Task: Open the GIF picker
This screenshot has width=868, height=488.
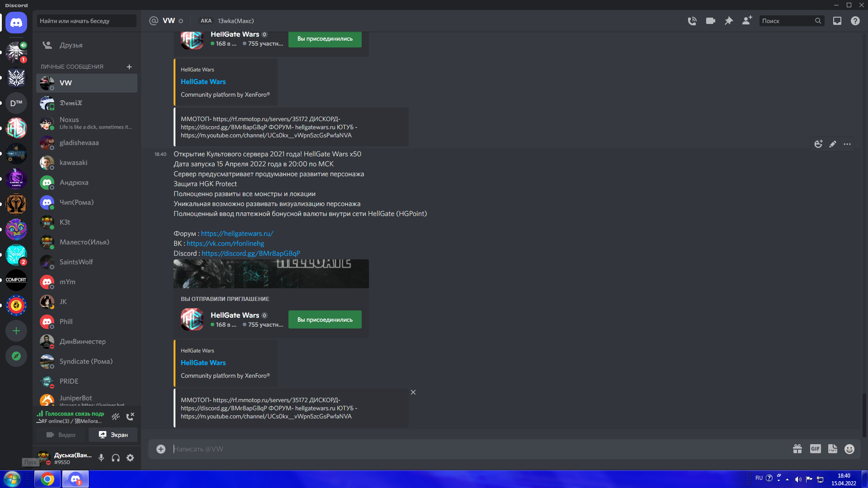Action: point(816,449)
